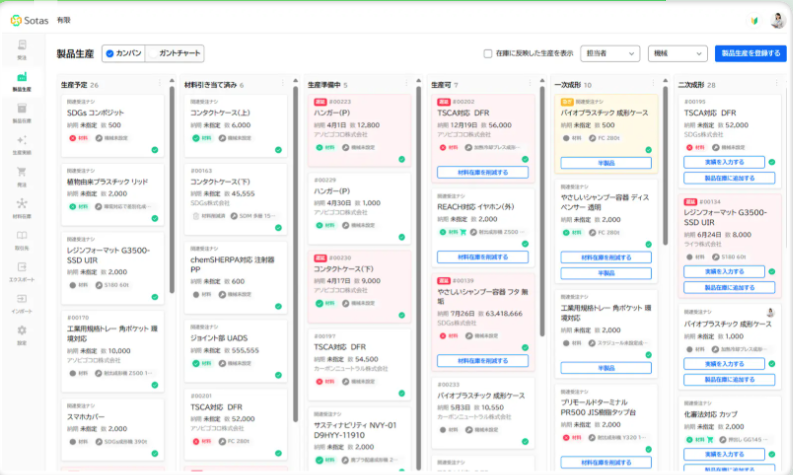Click the 製品生産 sidebar menu item
This screenshot has width=793, height=475.
pos(21,81)
